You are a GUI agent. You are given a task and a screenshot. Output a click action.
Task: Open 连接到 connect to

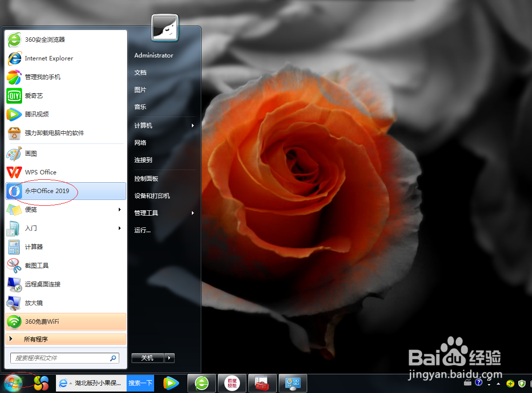pyautogui.click(x=143, y=160)
